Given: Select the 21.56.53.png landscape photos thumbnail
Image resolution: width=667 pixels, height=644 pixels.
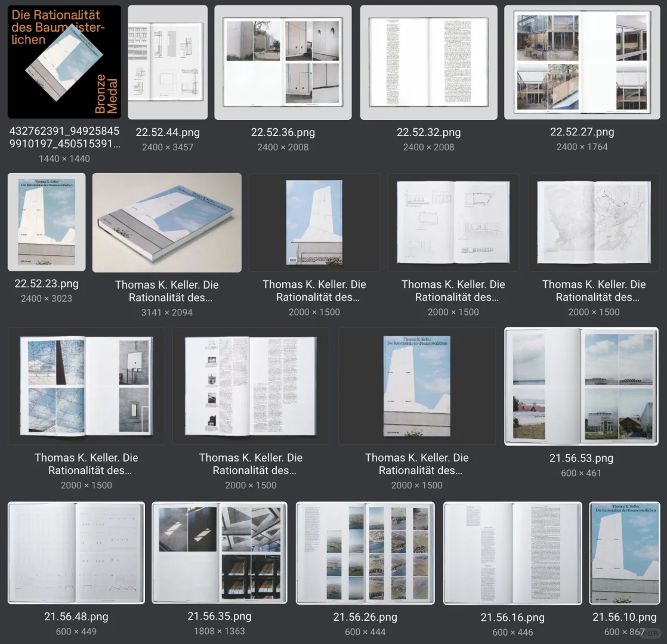Looking at the screenshot, I should pos(581,386).
